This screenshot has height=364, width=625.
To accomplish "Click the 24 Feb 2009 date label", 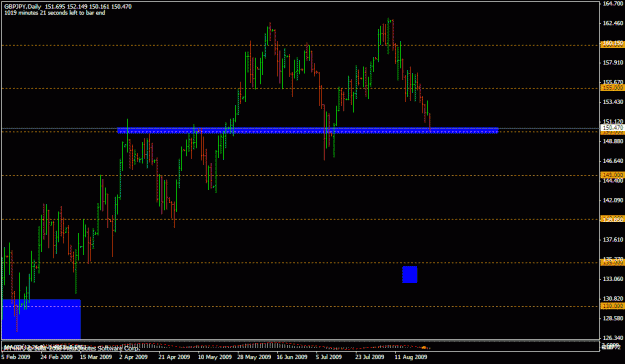I will click(x=57, y=357).
